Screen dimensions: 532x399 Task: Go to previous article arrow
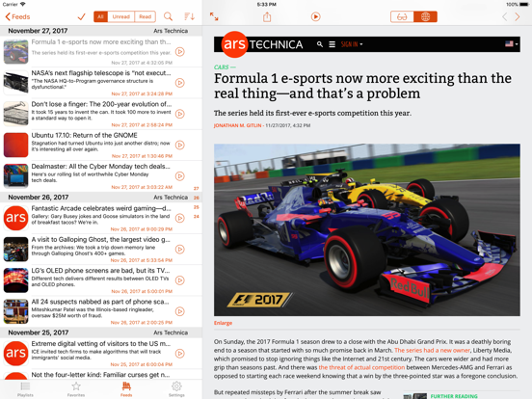coord(504,16)
